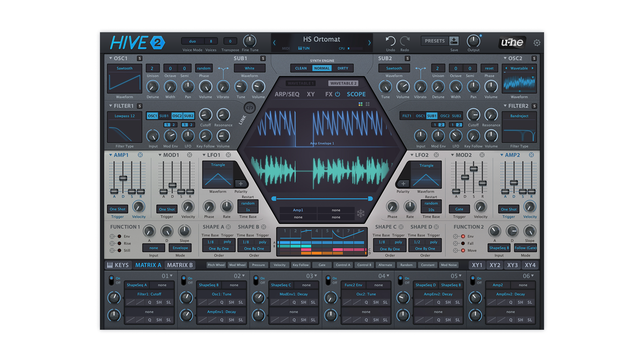Solo OSC1 with its S button

(x=140, y=58)
